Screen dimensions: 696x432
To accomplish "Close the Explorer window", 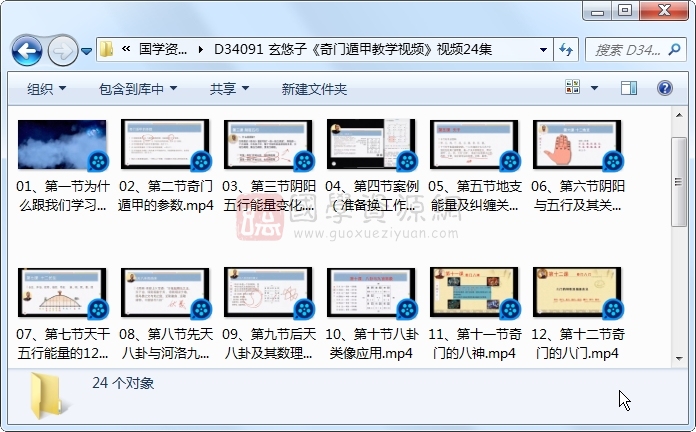I will pyautogui.click(x=664, y=11).
